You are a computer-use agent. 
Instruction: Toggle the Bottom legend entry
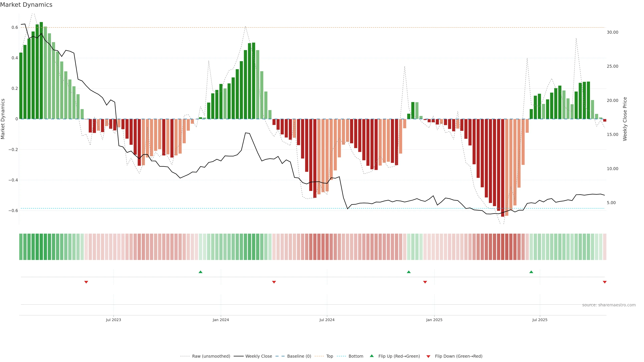pyautogui.click(x=356, y=356)
